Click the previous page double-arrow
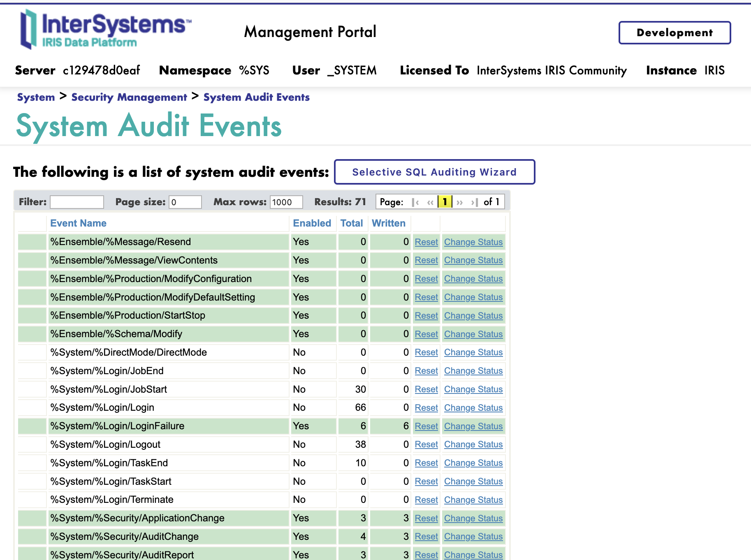751x560 pixels. pos(430,202)
